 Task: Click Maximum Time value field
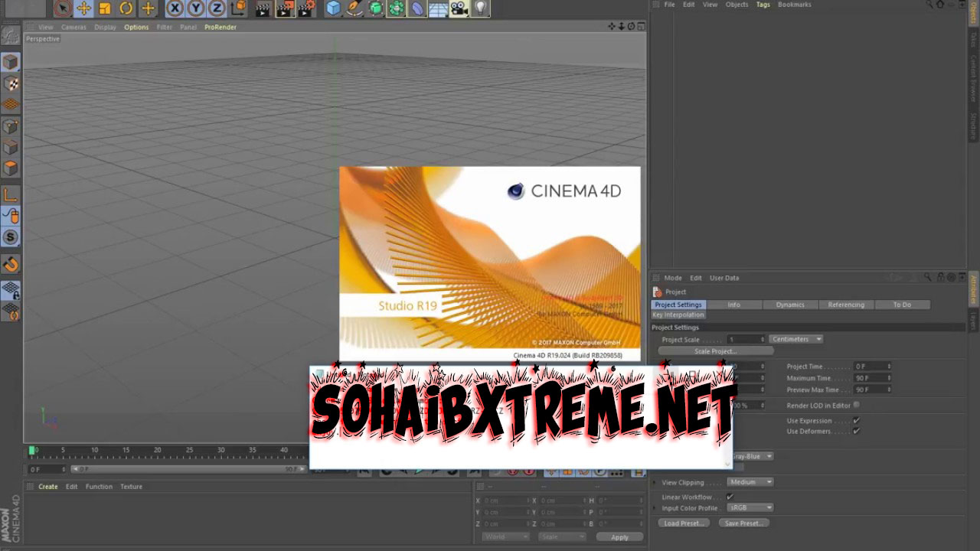(x=873, y=378)
